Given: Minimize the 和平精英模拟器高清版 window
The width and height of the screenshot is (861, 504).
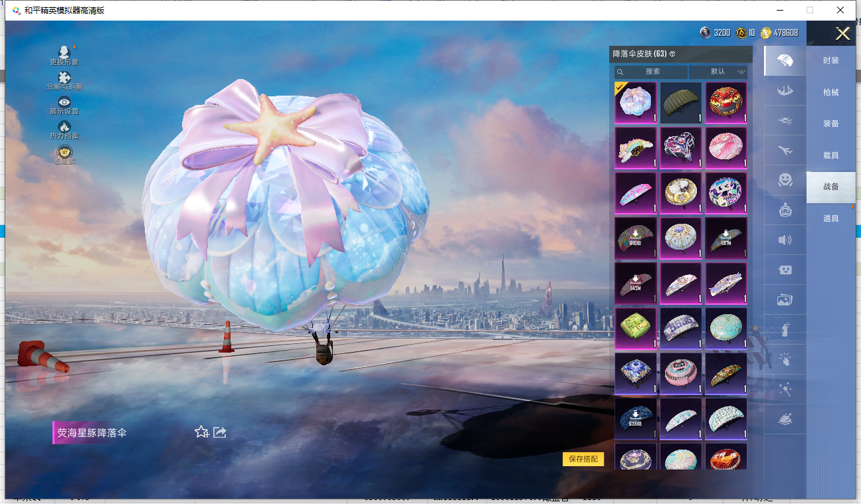Looking at the screenshot, I should 780,10.
